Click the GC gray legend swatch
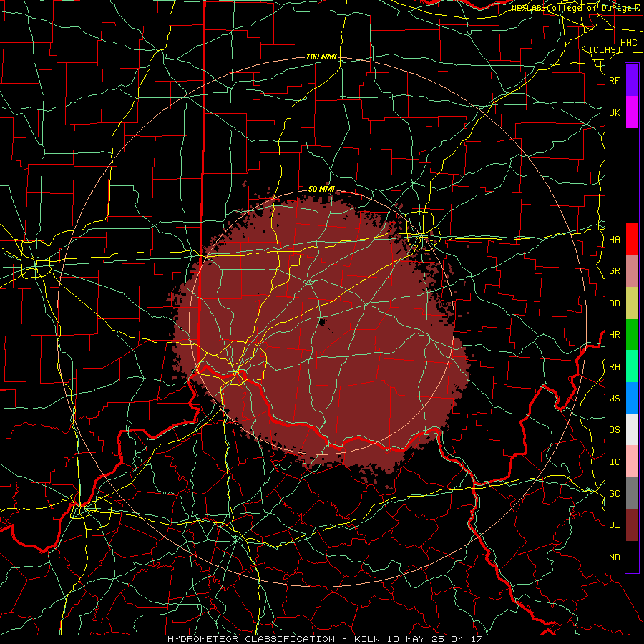Image resolution: width=644 pixels, height=644 pixels. (x=632, y=493)
